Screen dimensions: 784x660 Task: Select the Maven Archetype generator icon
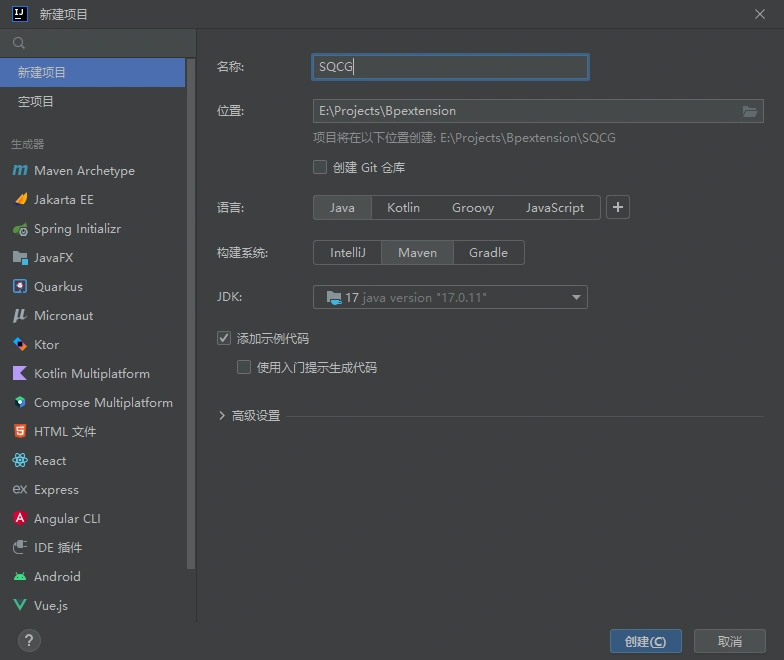[19, 171]
